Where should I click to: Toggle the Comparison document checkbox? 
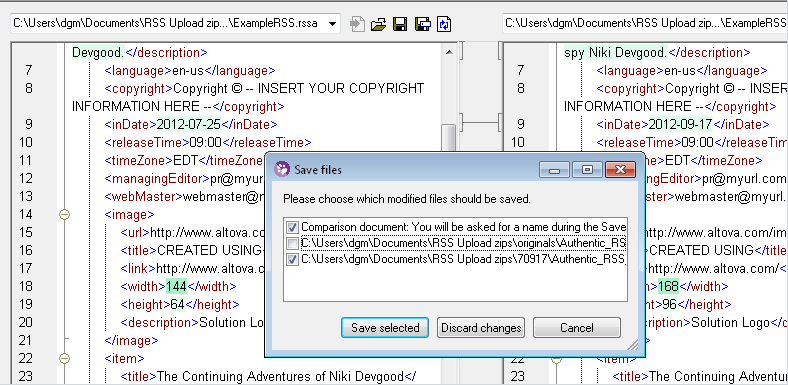coord(291,227)
